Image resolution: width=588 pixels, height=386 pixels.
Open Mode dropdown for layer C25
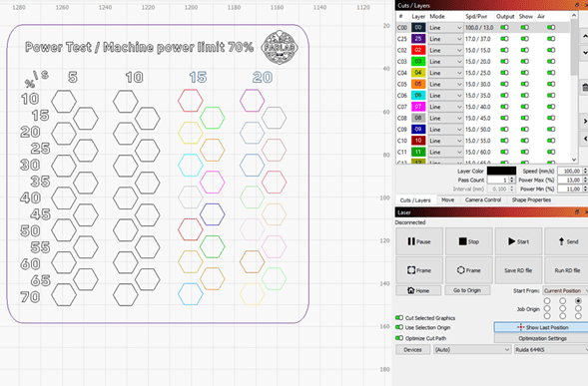pos(445,39)
